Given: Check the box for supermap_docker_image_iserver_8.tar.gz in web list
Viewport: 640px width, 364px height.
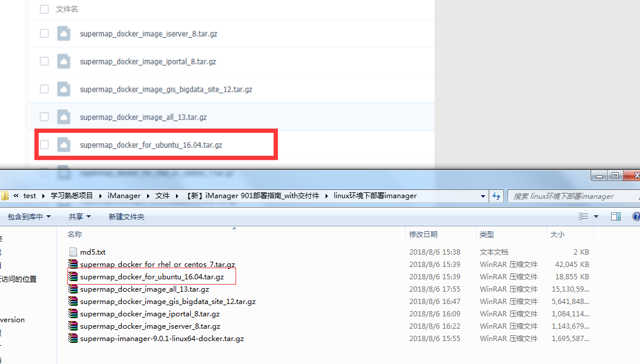Looking at the screenshot, I should 44,34.
